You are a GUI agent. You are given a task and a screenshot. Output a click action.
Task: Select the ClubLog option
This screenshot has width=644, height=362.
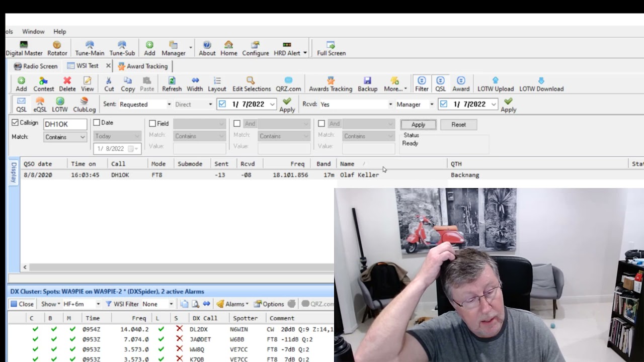(85, 105)
